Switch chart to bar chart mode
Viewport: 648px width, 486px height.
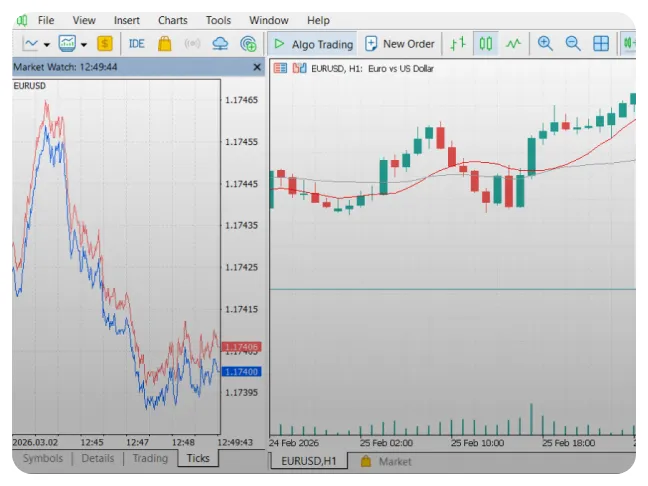(x=458, y=44)
